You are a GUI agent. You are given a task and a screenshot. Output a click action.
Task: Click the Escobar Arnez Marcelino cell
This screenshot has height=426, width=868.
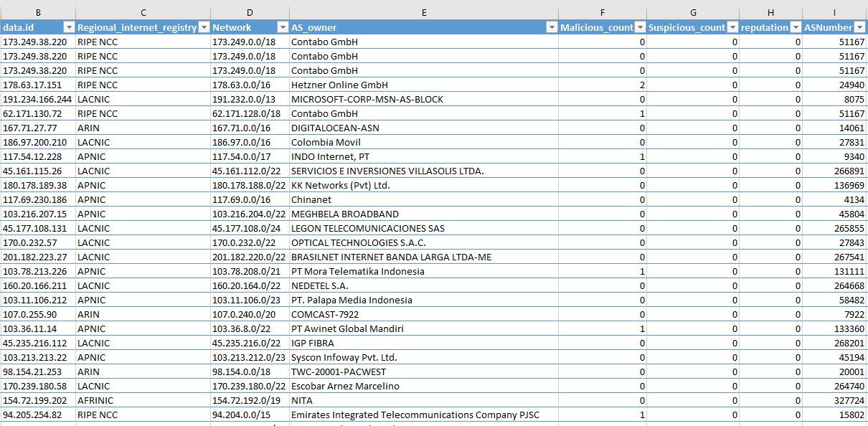(424, 386)
